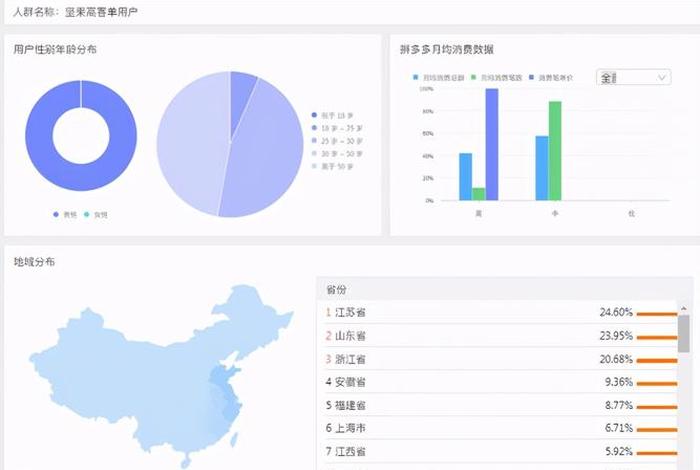Select the 江苏省 row in province list
Screen dimensions: 700x470
pos(500,312)
